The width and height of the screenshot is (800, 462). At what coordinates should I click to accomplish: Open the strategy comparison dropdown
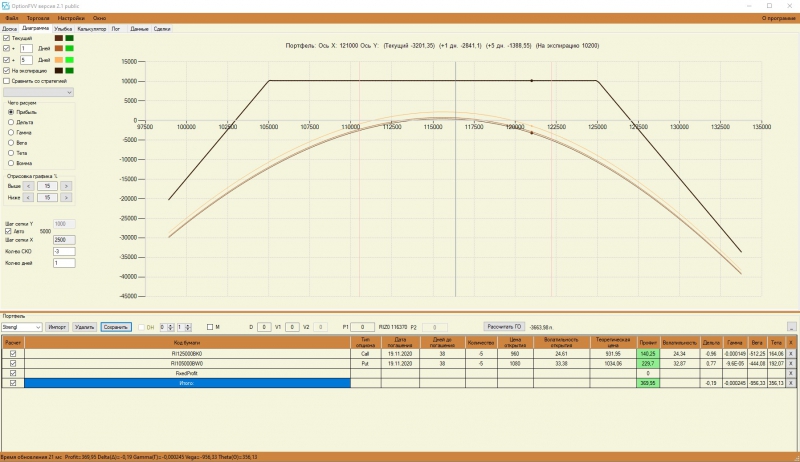pyautogui.click(x=39, y=92)
